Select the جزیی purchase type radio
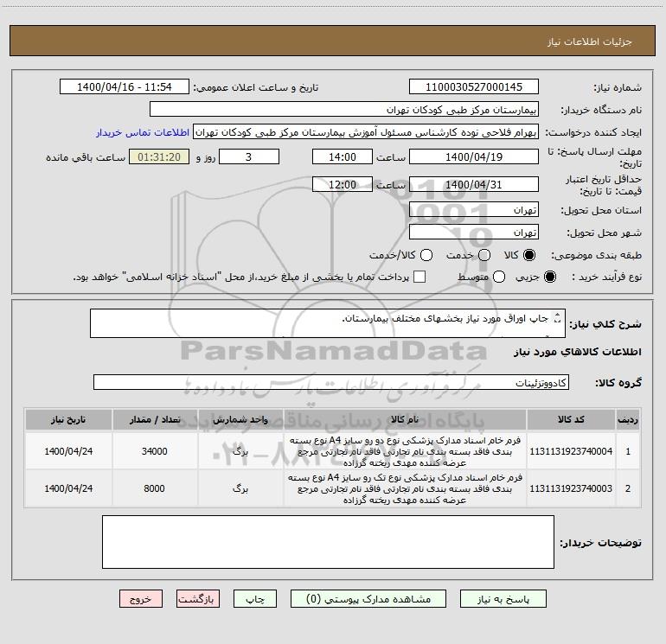 549,277
